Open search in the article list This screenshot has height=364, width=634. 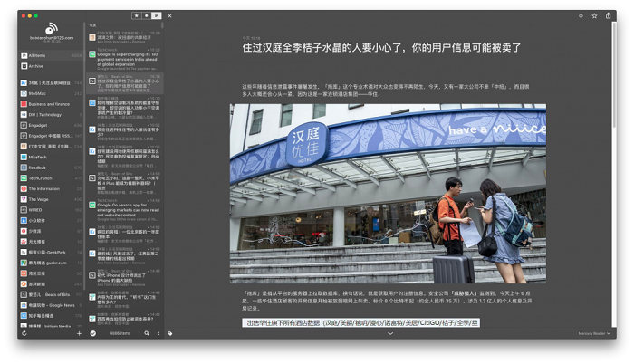pos(147,333)
